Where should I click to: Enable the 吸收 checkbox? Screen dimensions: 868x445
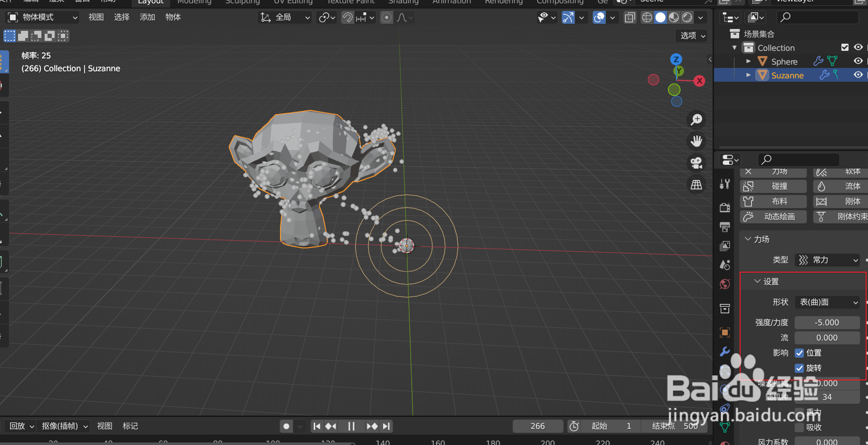click(x=800, y=427)
